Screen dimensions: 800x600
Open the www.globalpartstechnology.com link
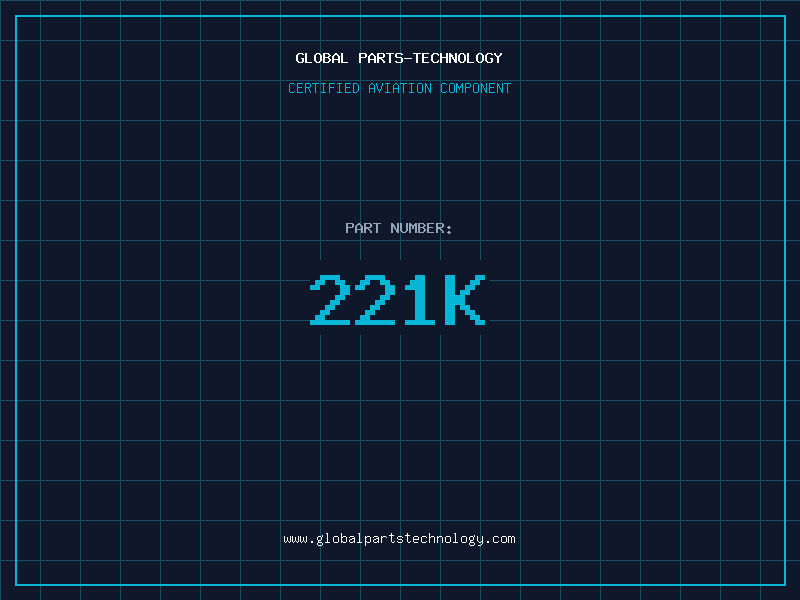coord(399,539)
